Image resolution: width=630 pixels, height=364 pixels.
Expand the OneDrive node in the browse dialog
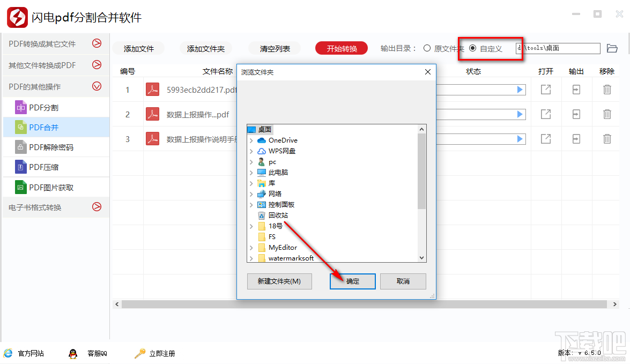coord(250,140)
